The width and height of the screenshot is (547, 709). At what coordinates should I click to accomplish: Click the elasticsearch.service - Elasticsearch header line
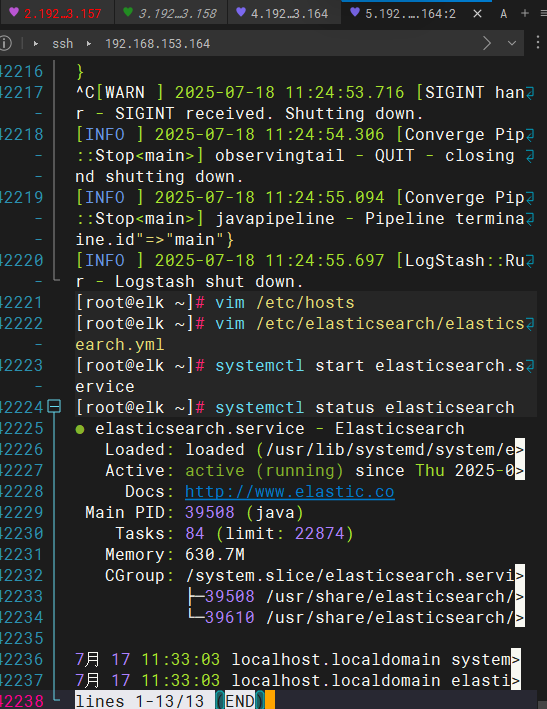tap(280, 429)
